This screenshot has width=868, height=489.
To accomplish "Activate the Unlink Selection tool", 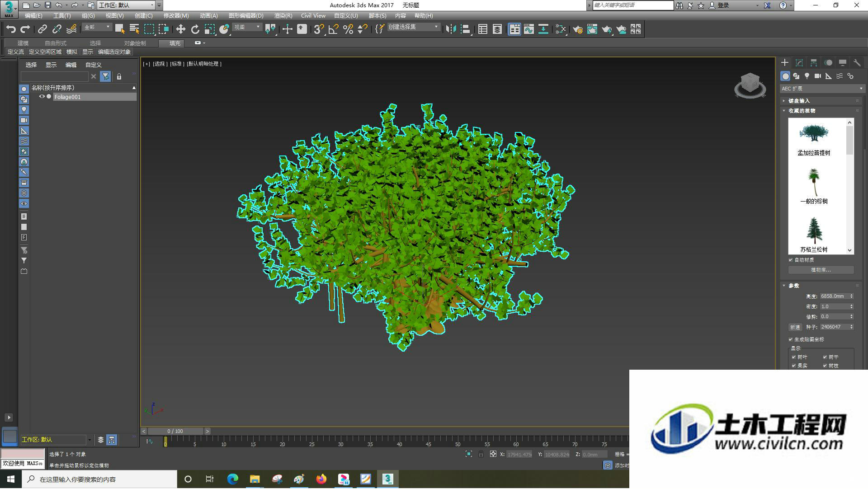I will pos(57,29).
